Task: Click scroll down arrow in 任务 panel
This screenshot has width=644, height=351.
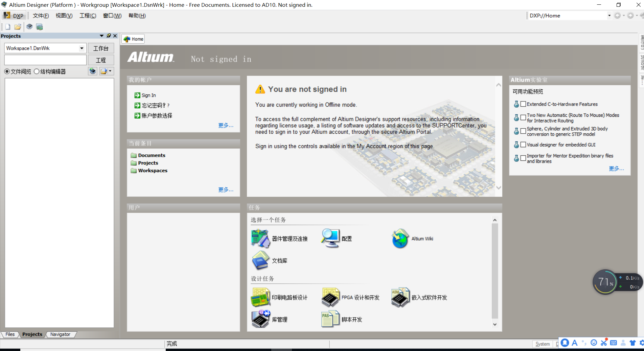Action: (x=495, y=324)
